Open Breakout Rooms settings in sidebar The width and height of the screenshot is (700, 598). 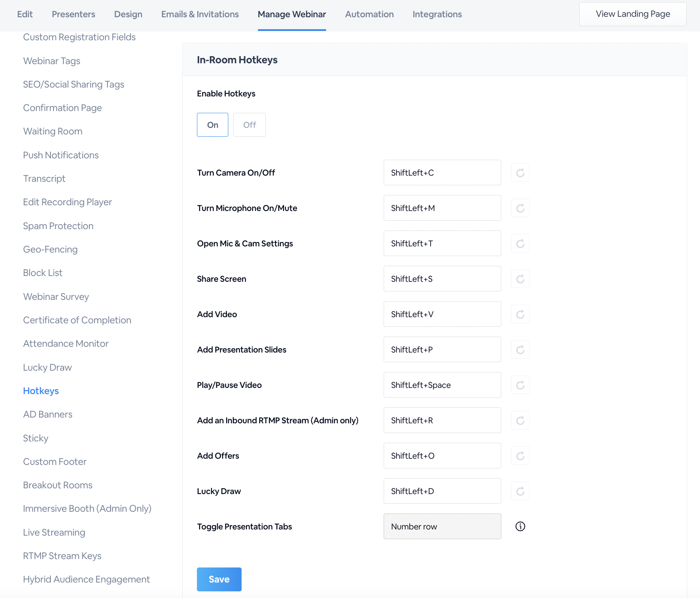point(58,485)
